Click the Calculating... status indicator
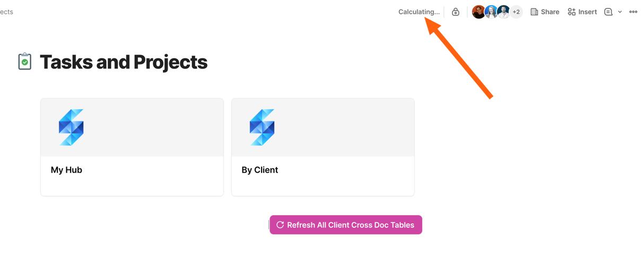This screenshot has width=644, height=259. coord(419,12)
